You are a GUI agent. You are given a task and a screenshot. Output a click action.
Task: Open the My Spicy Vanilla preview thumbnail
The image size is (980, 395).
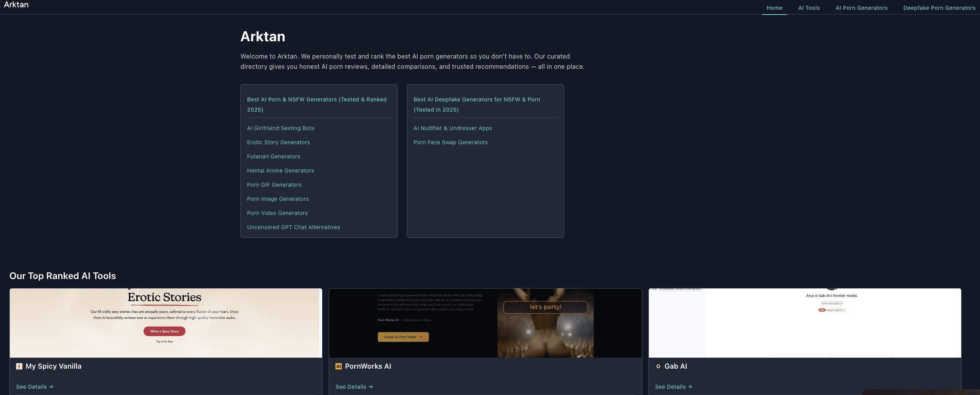[166, 323]
